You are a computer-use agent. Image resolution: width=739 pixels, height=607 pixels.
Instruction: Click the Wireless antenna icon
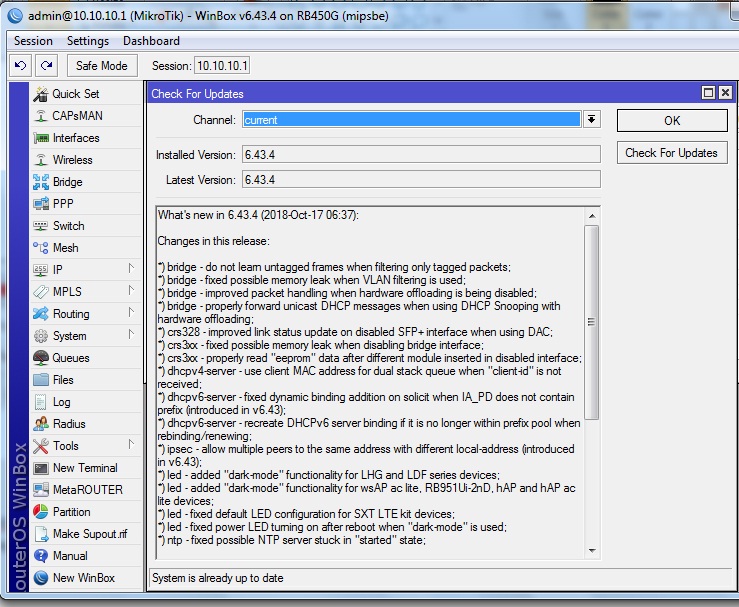tap(41, 160)
